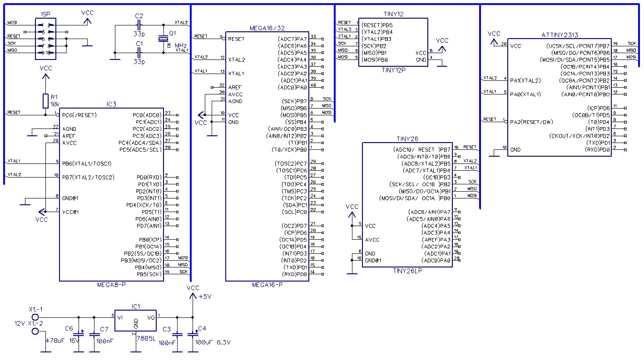Click the (ADC10/ RESET )PB7 pin label
The height and width of the screenshot is (361, 644).
coord(421,149)
